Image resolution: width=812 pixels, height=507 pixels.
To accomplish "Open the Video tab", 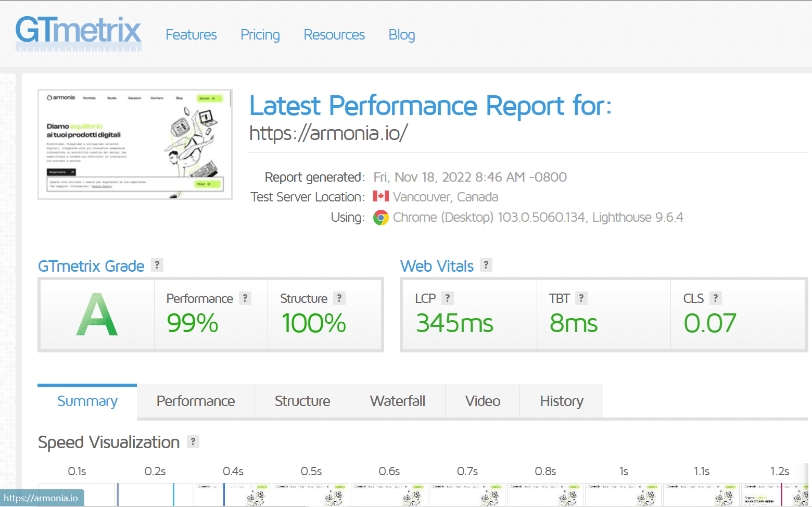I will pos(483,401).
